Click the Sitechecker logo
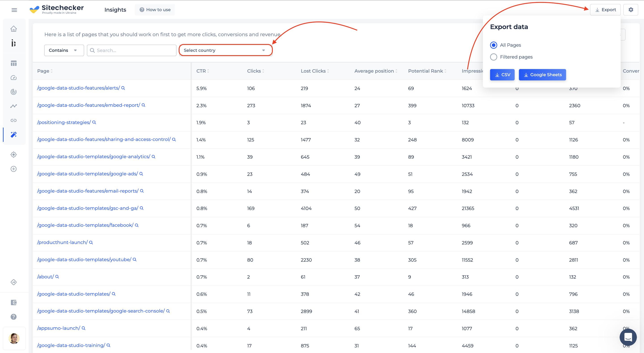This screenshot has height=353, width=644. [57, 9]
